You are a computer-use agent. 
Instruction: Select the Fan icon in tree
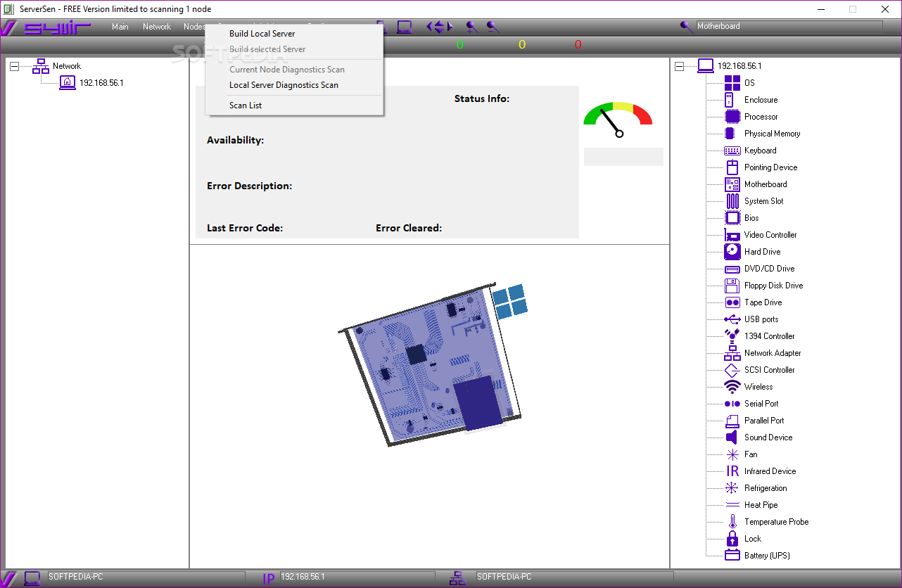pos(732,454)
